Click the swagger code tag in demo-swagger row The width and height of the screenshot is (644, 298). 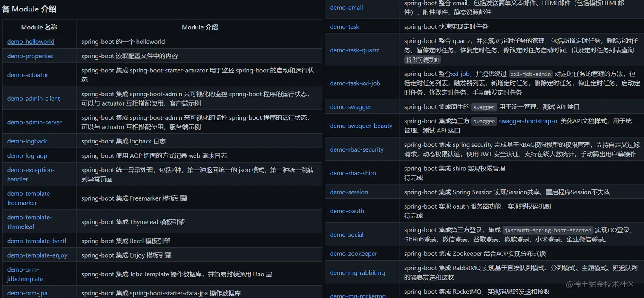click(x=484, y=107)
